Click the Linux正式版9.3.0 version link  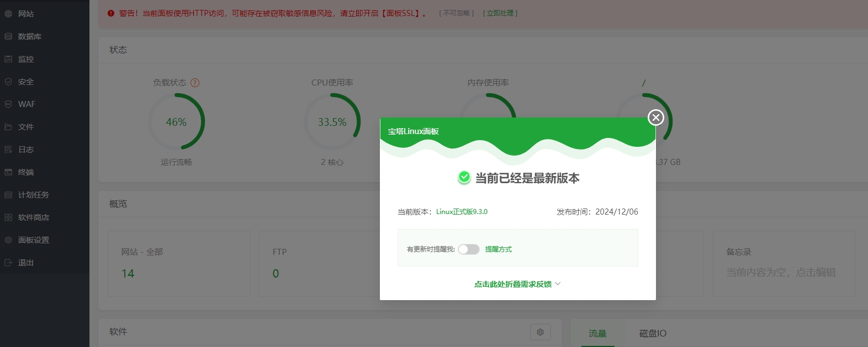[462, 212]
